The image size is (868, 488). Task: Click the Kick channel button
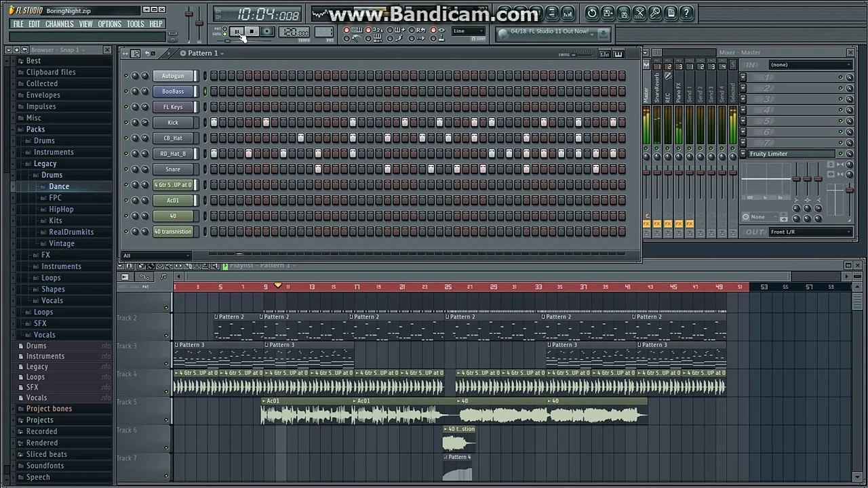[x=174, y=123]
